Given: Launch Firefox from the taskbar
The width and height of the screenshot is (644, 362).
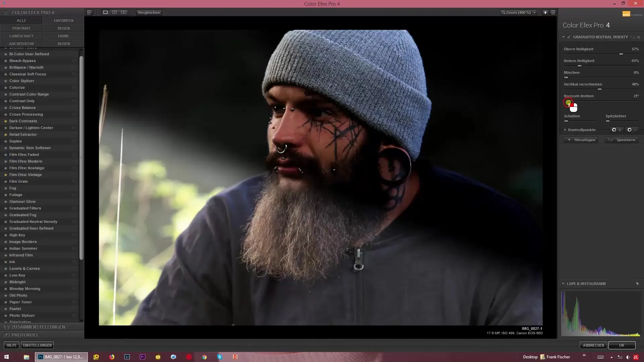Looking at the screenshot, I should coord(112,357).
